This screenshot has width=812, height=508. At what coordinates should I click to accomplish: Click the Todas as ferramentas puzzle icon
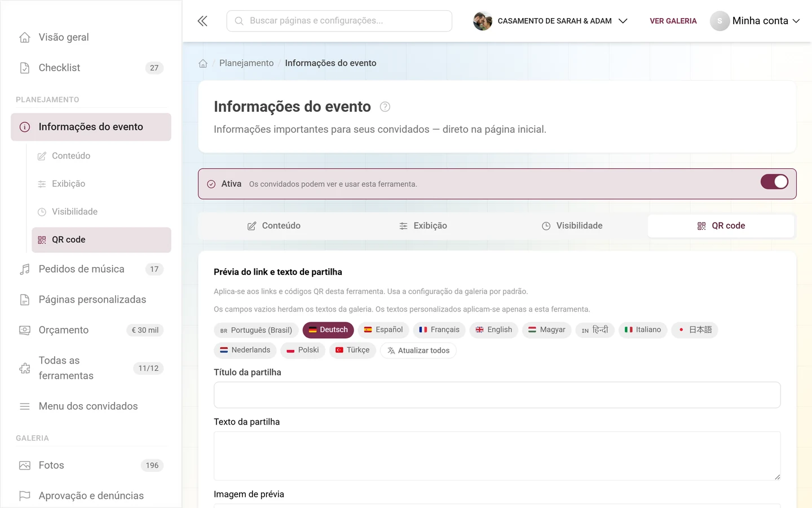pyautogui.click(x=25, y=368)
